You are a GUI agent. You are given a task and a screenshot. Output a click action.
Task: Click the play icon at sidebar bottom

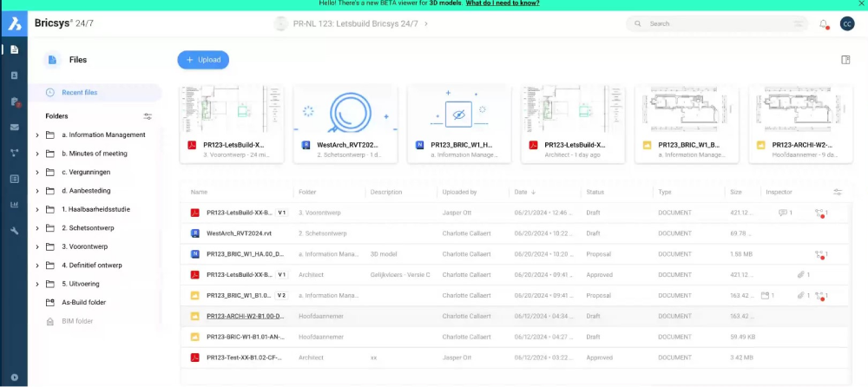[x=15, y=377]
